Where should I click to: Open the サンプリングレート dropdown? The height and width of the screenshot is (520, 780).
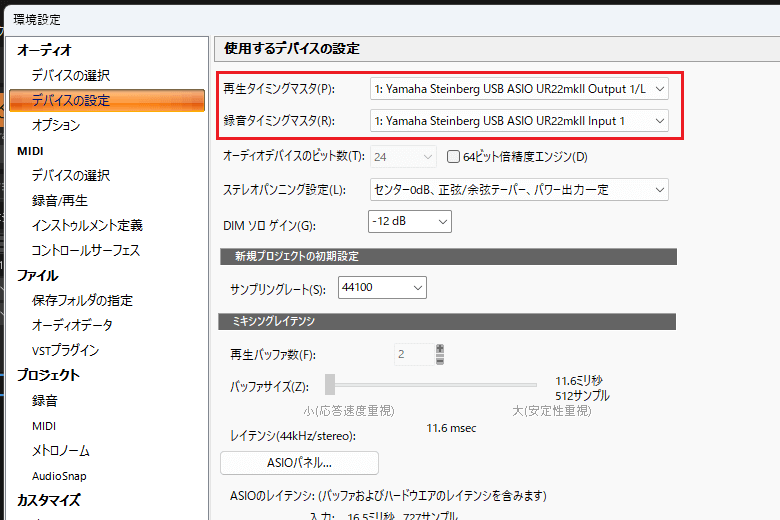point(383,288)
